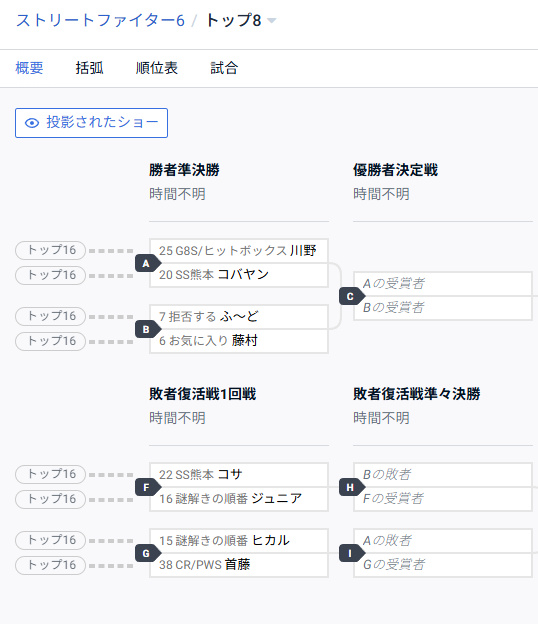
Task: Switch to the 概要 tab
Action: tap(29, 68)
